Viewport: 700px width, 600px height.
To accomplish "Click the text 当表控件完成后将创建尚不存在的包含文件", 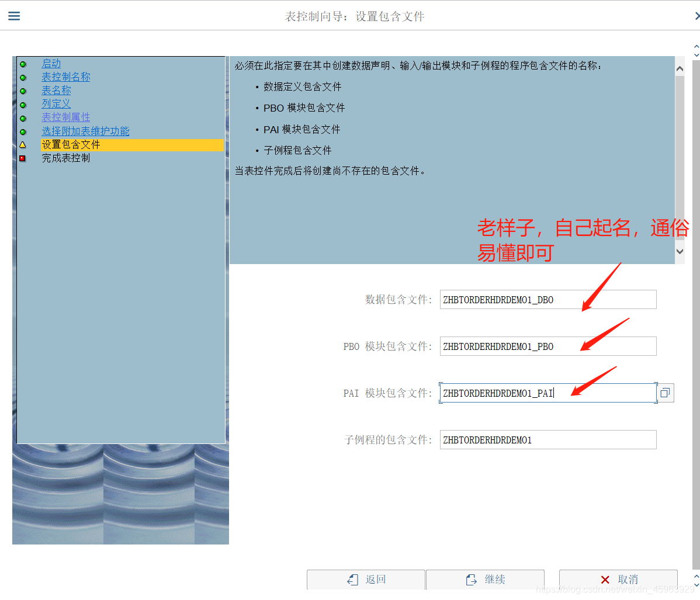I will 330,171.
